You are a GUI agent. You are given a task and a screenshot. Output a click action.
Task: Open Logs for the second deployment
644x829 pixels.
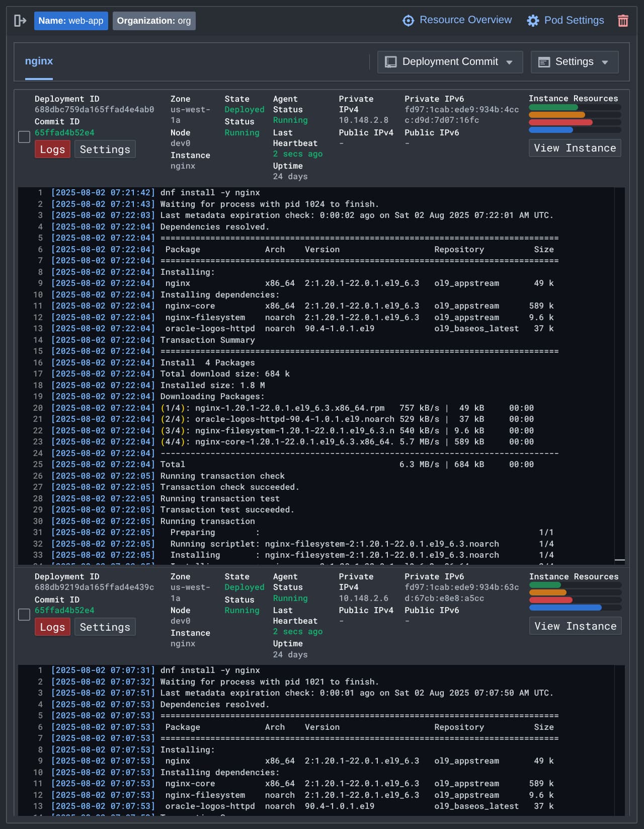[52, 627]
